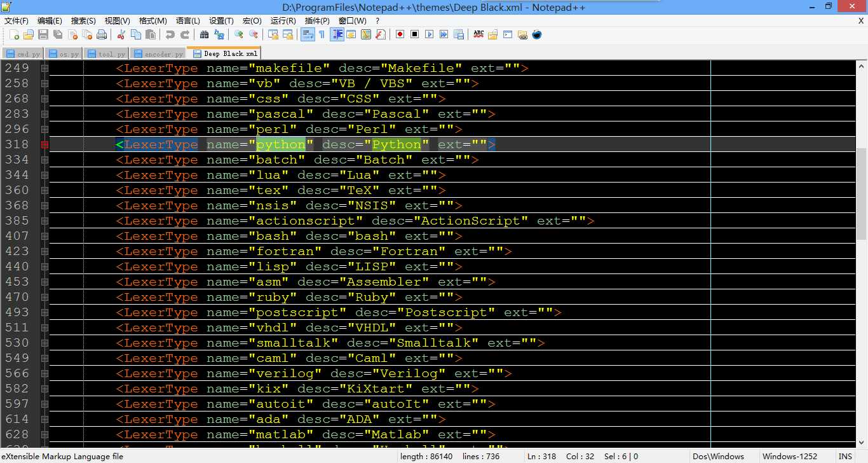Cut selection with the scissors icon
This screenshot has width=868, height=463.
coord(121,34)
